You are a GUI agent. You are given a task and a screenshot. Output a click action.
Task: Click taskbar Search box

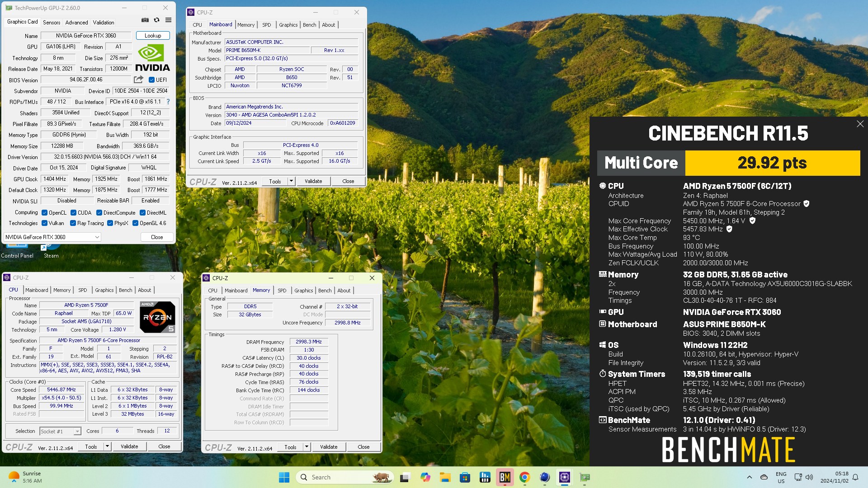pos(344,477)
